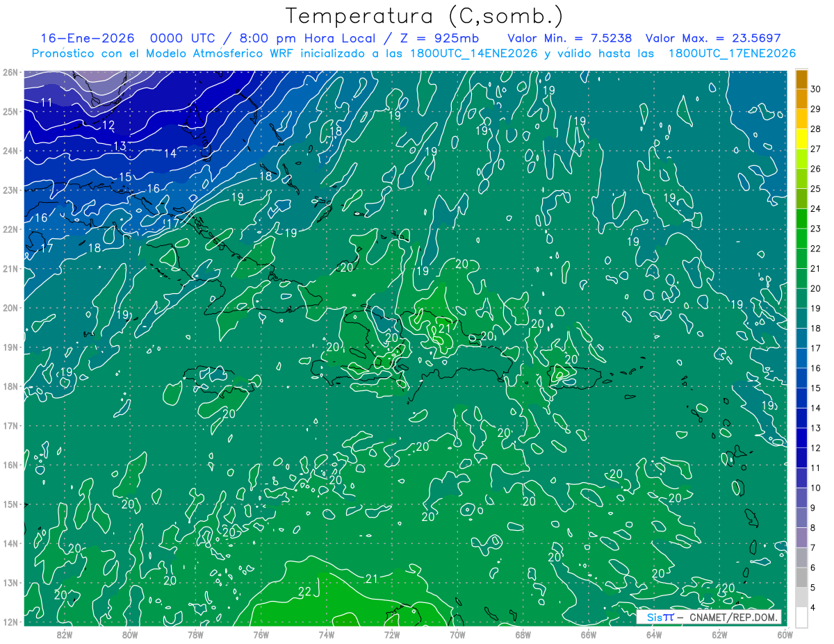834x644 pixels.
Task: Click the 66W longitude axis label
Action: coord(588,634)
